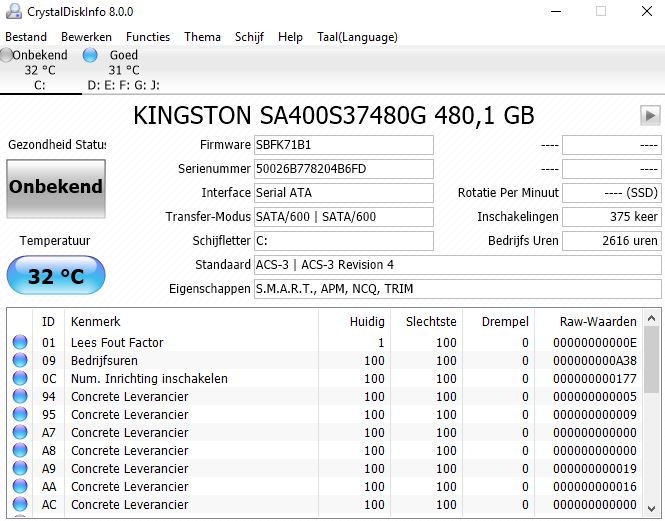Click status icon of attribute 0C row
This screenshot has height=521, width=665.
point(20,379)
